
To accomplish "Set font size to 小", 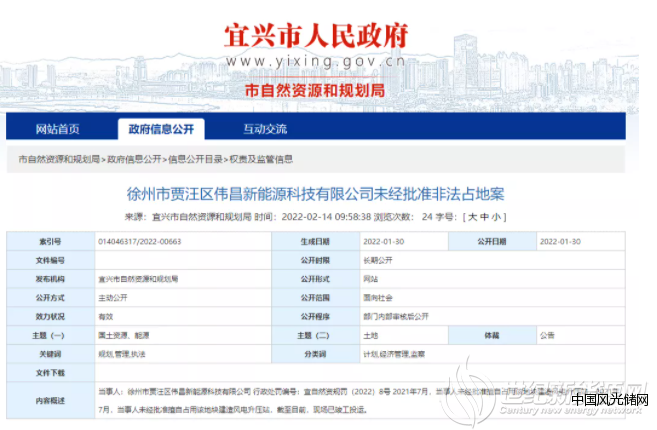I will point(496,217).
